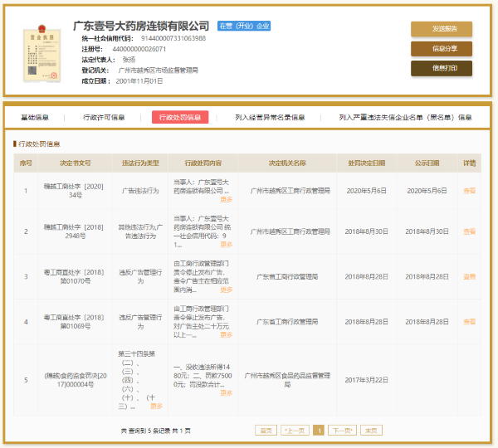
Task: Click document number 穗越工商处字[2020]34号
Action: 74,191
